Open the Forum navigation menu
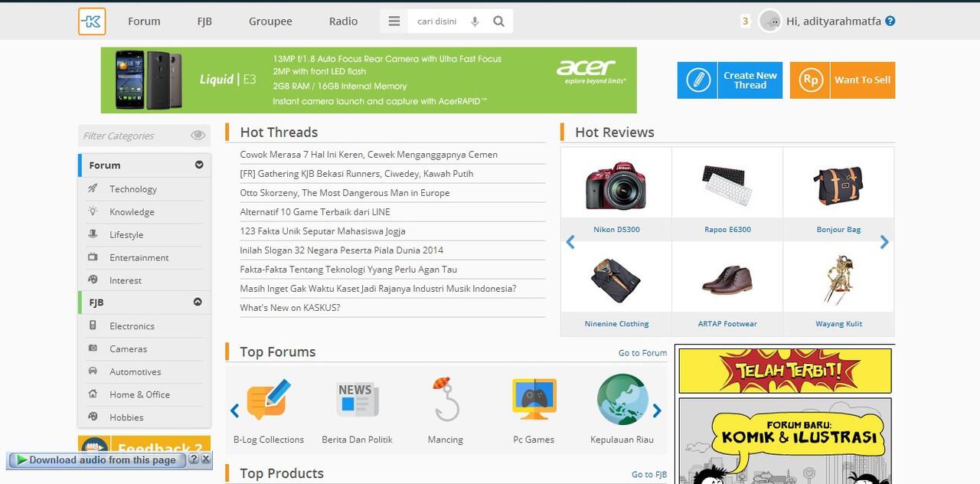Image resolution: width=980 pixels, height=484 pixels. point(144,21)
